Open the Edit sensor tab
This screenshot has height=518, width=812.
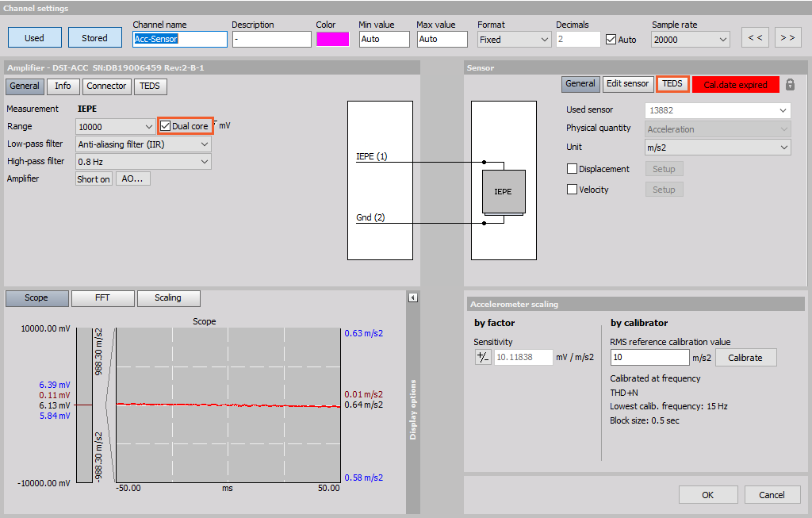pyautogui.click(x=628, y=84)
